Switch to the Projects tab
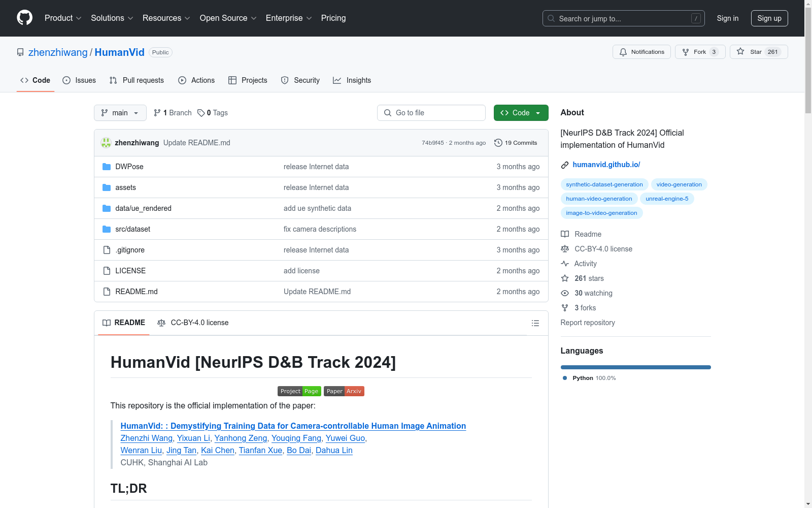 [248, 80]
